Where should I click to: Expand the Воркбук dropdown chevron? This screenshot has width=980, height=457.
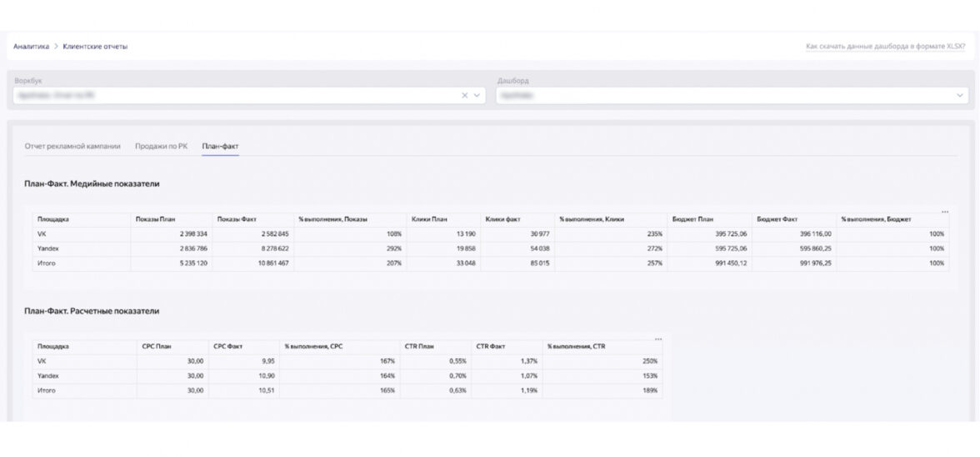pyautogui.click(x=477, y=96)
